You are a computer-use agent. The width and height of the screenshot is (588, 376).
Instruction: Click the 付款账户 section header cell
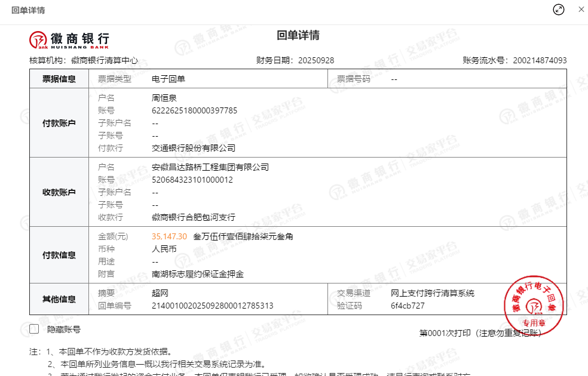[x=59, y=123]
